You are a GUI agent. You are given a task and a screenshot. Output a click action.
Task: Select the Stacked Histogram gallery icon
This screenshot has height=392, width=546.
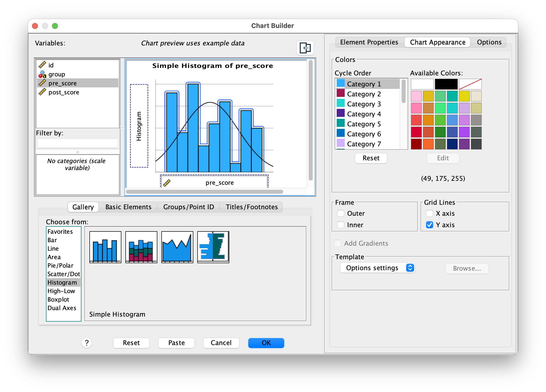click(x=141, y=247)
